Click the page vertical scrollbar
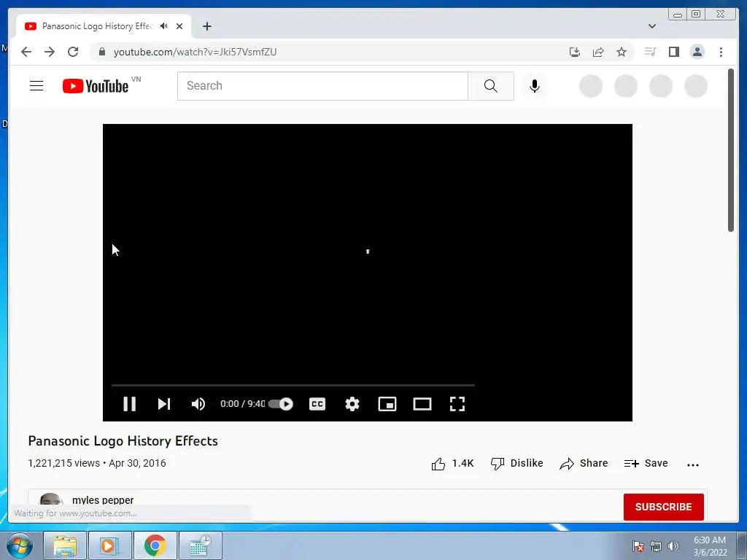Viewport: 747px width, 560px height. tap(731, 151)
